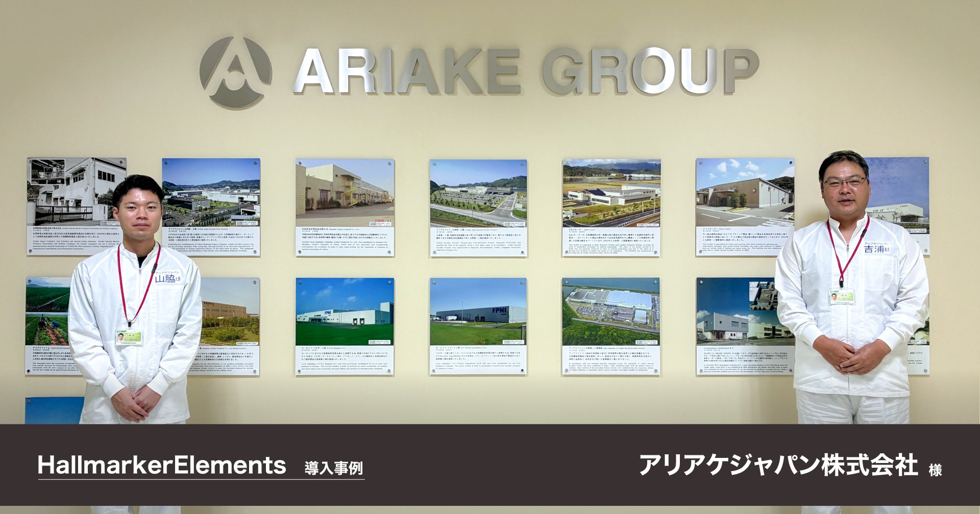The height and width of the screenshot is (514, 980).
Task: Open the top-row factory with mountain backdrop panel
Action: [211, 207]
